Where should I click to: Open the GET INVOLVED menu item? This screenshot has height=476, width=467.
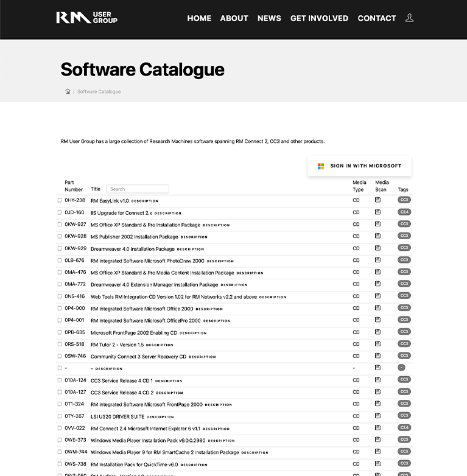[x=319, y=18]
